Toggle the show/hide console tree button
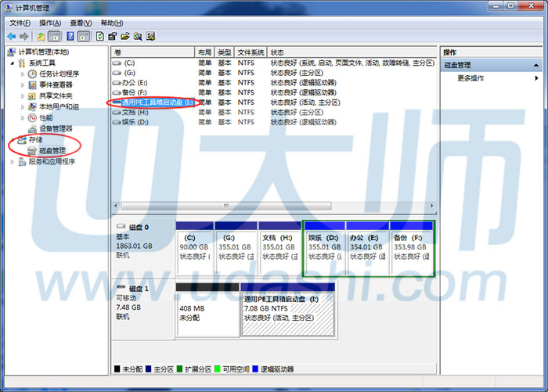Viewport: 548px width, 392px height. pos(54,36)
